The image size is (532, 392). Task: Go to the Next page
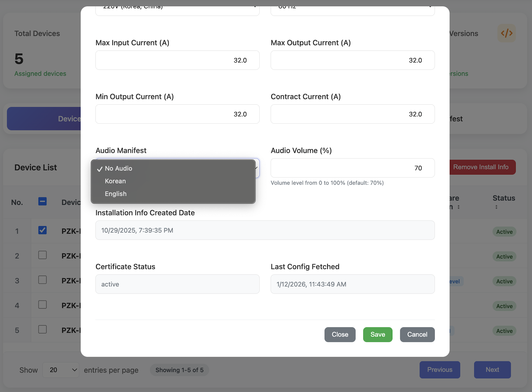pyautogui.click(x=492, y=370)
